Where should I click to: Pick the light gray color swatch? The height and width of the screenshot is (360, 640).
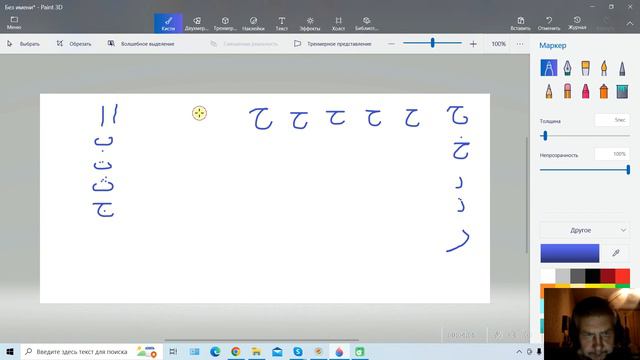click(x=562, y=276)
